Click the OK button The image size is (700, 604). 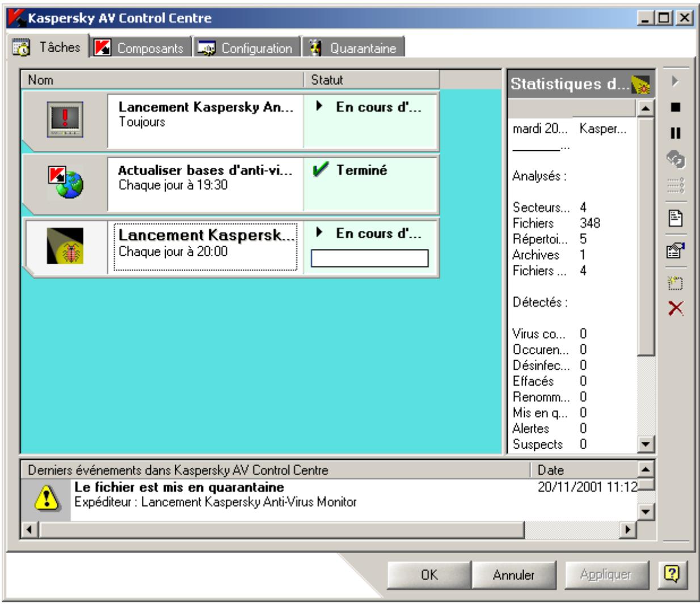pos(429,575)
